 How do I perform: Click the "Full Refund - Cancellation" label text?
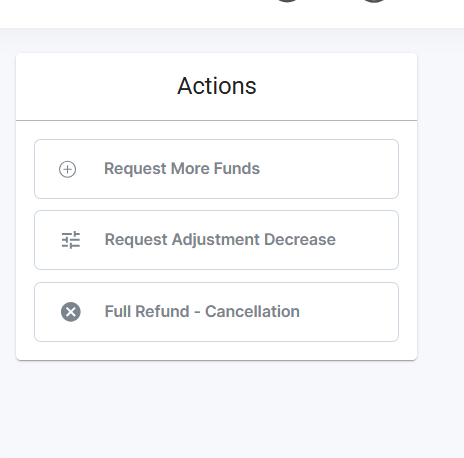click(202, 312)
